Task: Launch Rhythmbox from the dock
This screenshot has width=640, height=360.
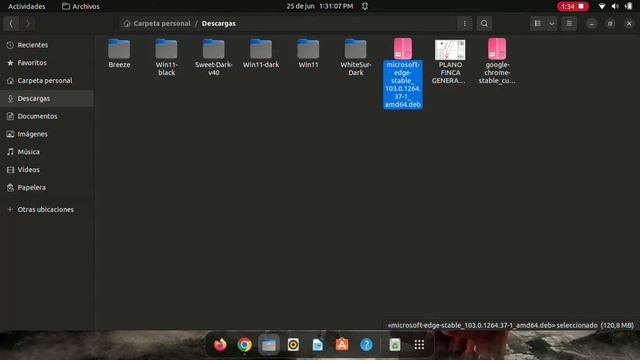Action: (293, 345)
